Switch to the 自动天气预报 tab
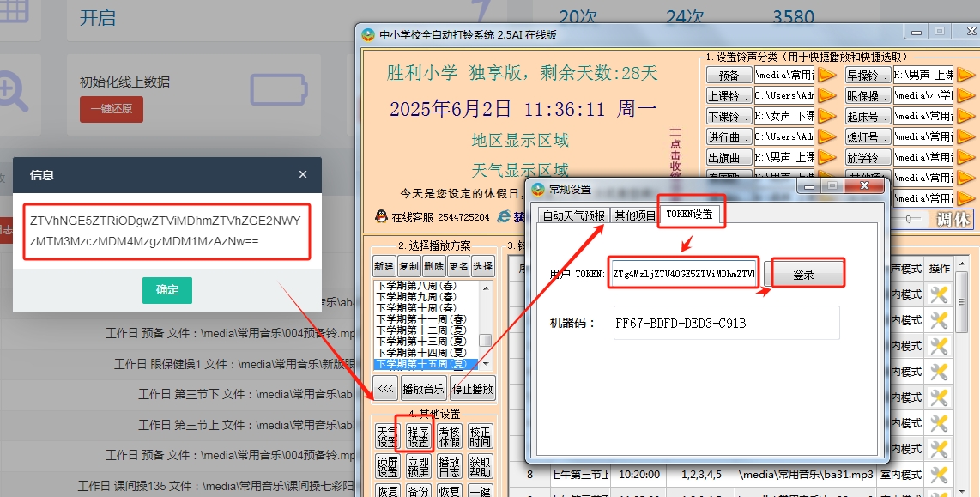This screenshot has width=980, height=497. (x=574, y=215)
